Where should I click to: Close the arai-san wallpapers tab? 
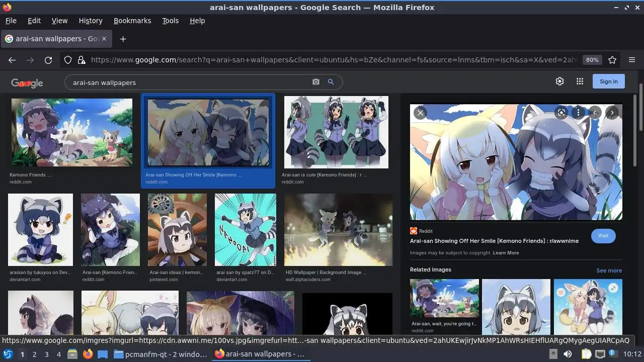click(104, 39)
